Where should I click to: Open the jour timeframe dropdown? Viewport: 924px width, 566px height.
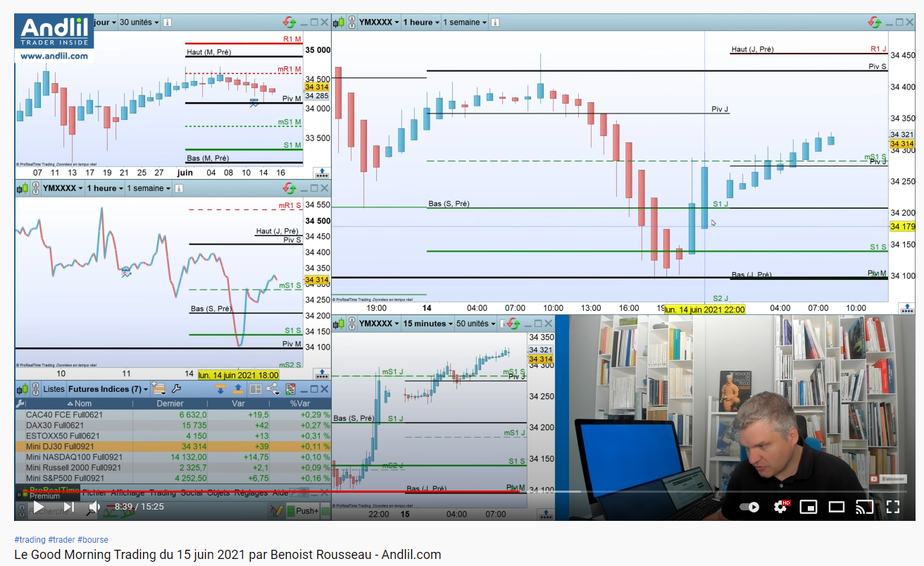(104, 23)
